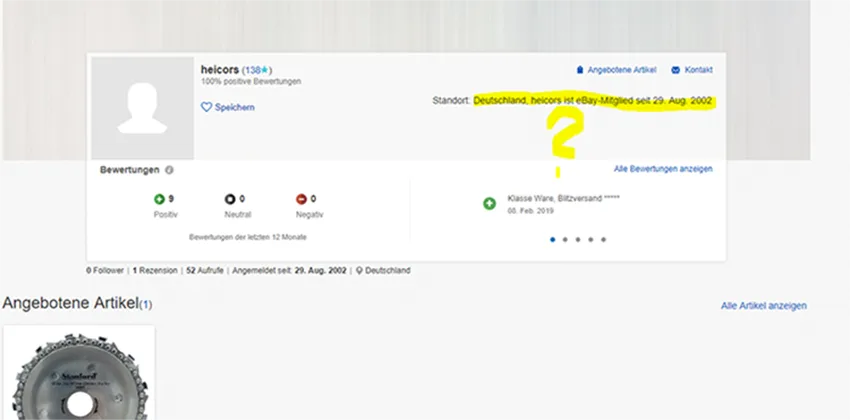
Task: Click the 0 Follower text
Action: [105, 270]
